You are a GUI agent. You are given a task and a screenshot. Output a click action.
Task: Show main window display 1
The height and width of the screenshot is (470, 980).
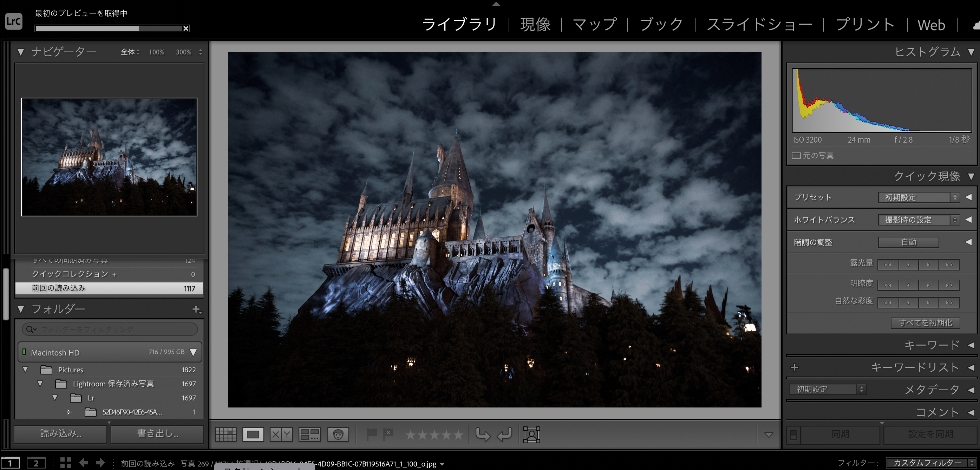tap(10, 463)
